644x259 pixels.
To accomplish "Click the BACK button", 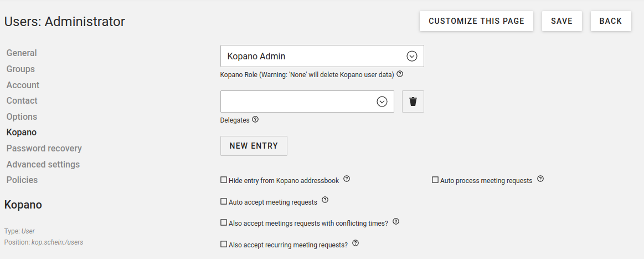I will [611, 21].
